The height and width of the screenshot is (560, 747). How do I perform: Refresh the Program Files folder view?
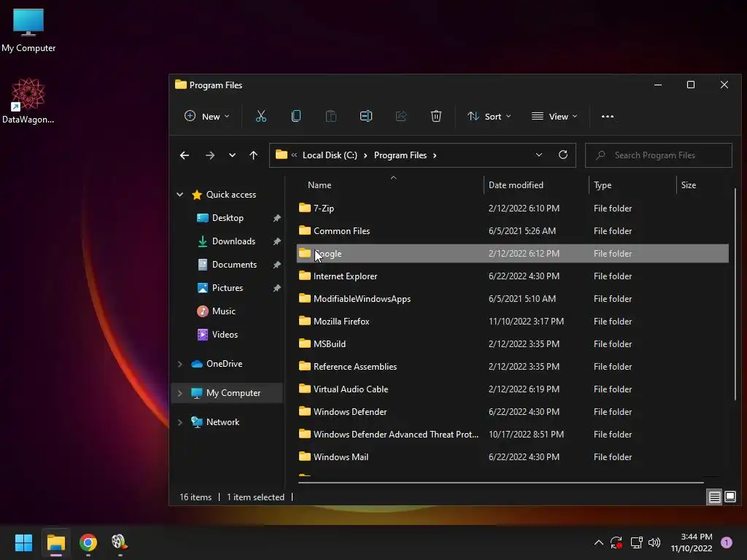click(x=562, y=155)
